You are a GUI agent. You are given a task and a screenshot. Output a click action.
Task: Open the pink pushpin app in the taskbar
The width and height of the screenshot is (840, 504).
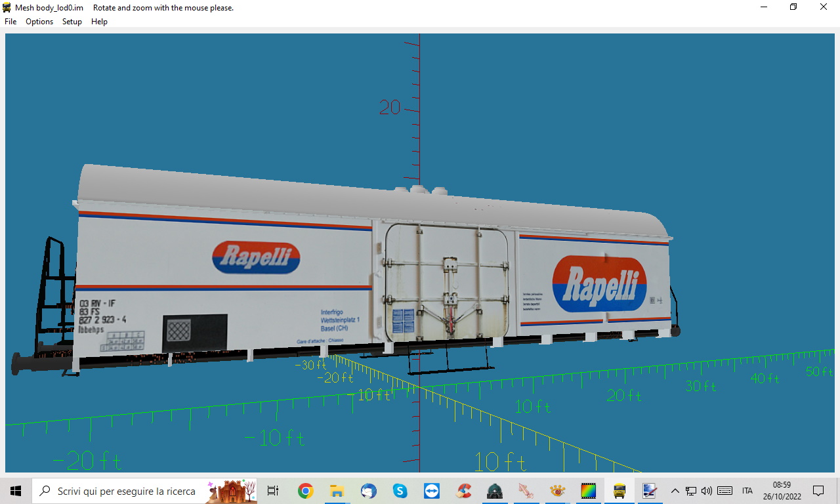pyautogui.click(x=526, y=490)
